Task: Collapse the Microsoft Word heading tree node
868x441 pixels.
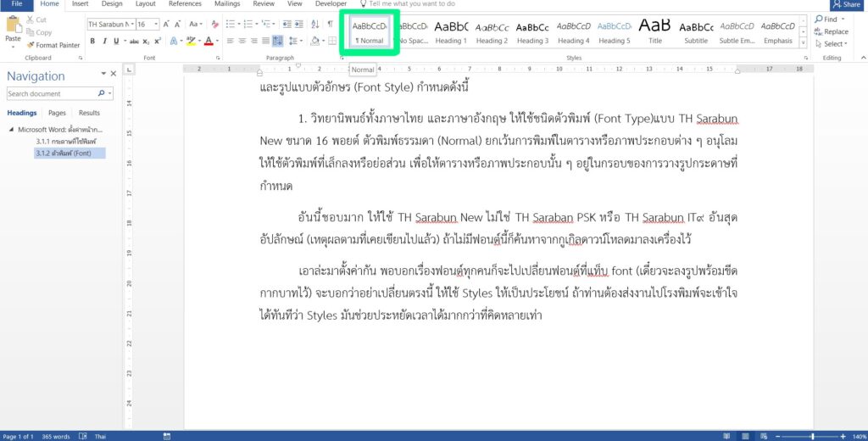Action: 12,130
